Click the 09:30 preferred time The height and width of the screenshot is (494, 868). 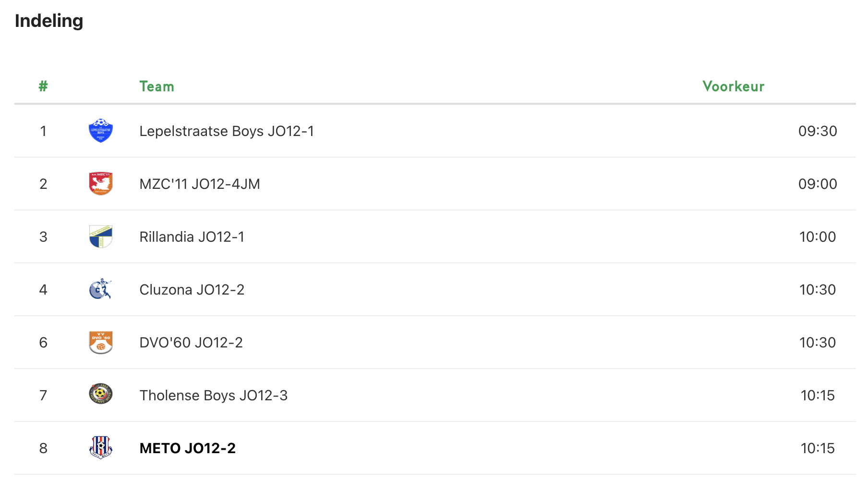[x=818, y=131]
